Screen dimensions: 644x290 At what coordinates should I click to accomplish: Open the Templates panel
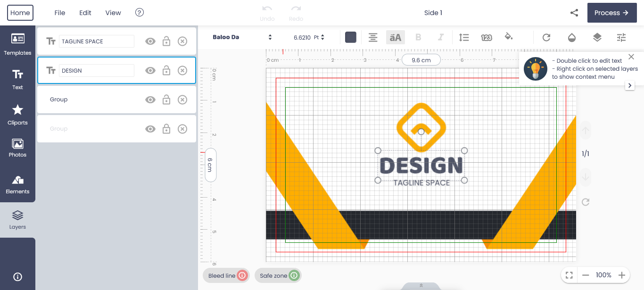pos(17,45)
